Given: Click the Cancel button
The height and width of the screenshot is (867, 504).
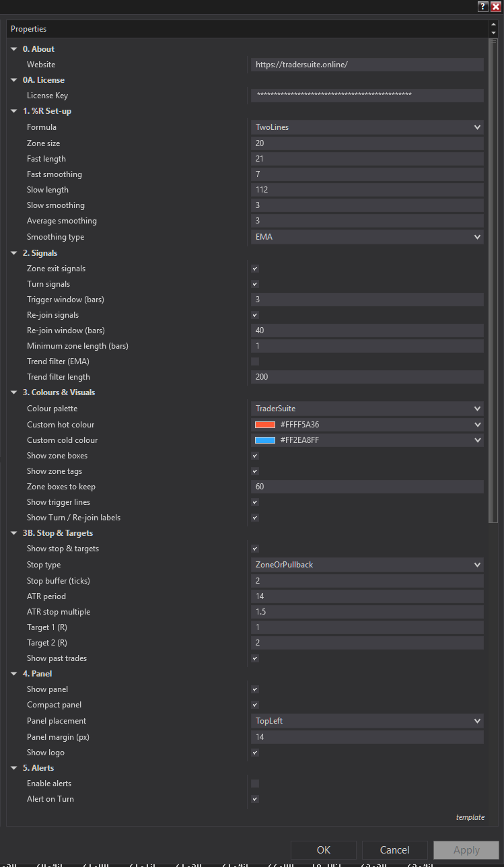Looking at the screenshot, I should tap(395, 850).
